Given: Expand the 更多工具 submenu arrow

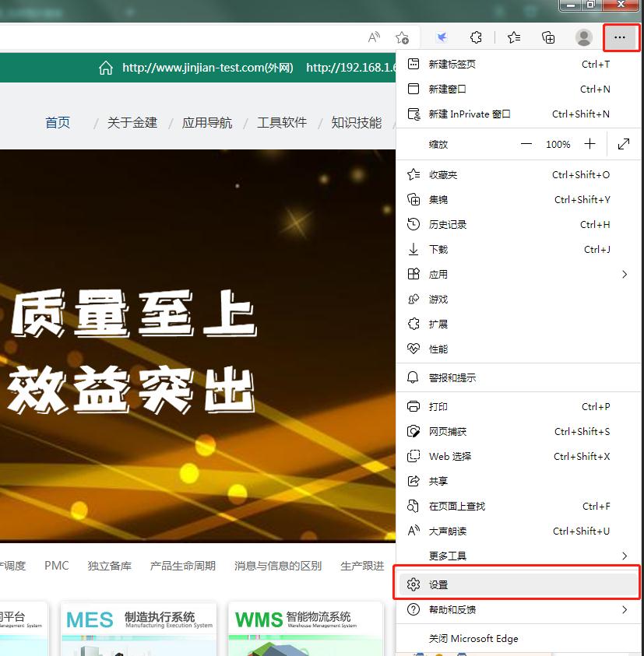Looking at the screenshot, I should click(x=625, y=556).
